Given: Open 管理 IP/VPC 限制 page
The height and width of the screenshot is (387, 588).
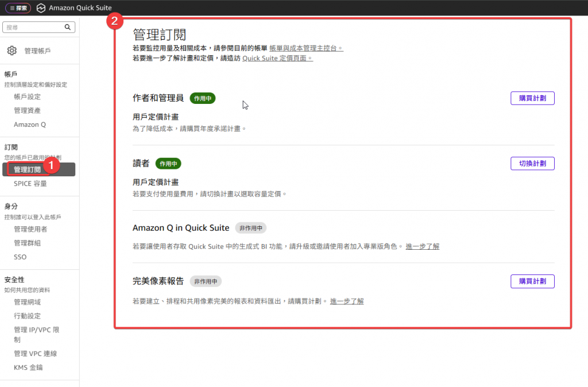Looking at the screenshot, I should pyautogui.click(x=36, y=335).
